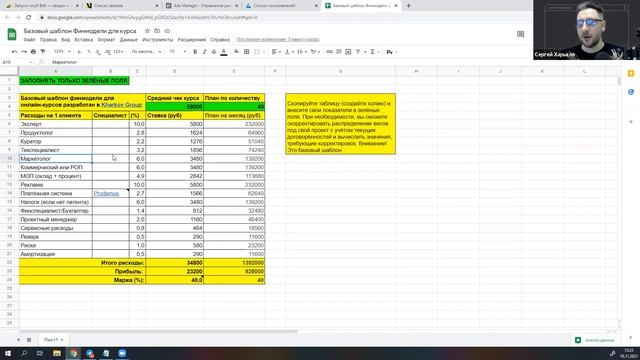Click the insert comment icon
The height and width of the screenshot is (360, 640).
click(x=339, y=52)
